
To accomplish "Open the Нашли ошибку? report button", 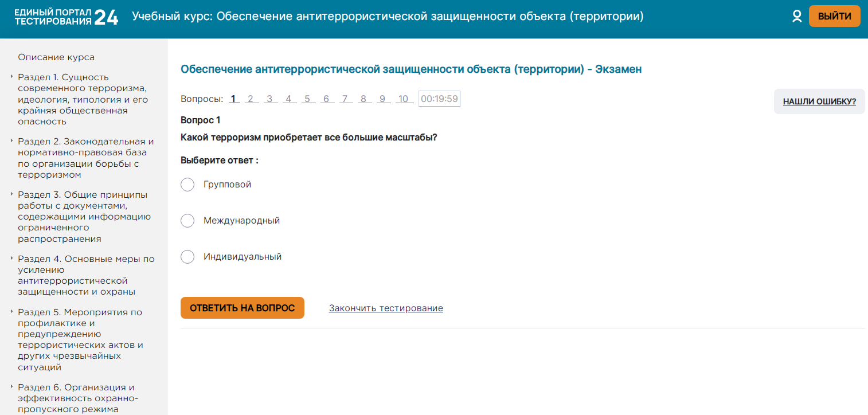I will (x=819, y=102).
